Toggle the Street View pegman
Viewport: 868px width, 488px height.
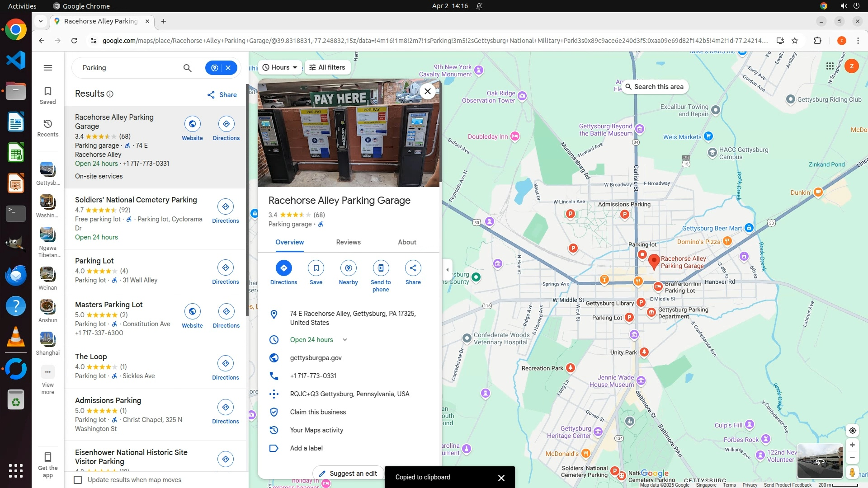tap(852, 473)
